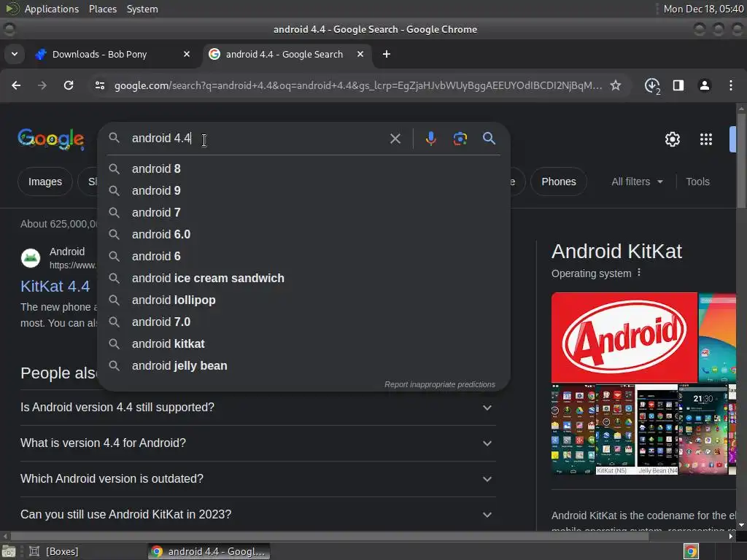747x560 pixels.
Task: Start voice search with microphone icon
Action: [430, 139]
